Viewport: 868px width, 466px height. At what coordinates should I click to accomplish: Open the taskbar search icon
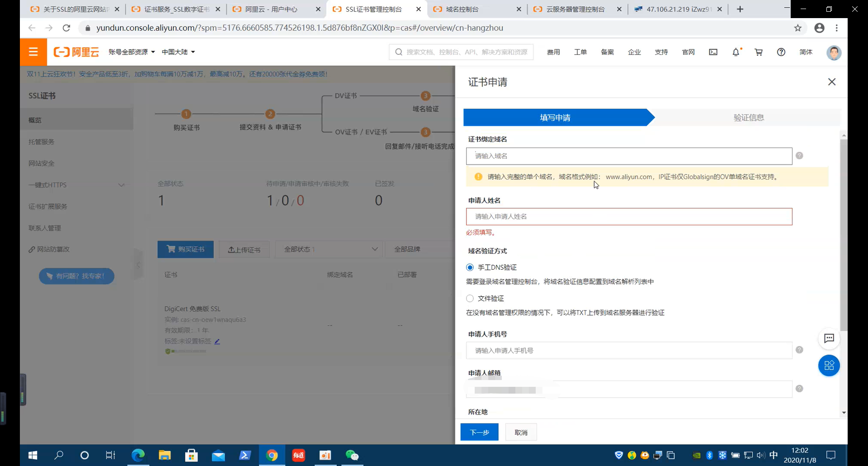(x=59, y=455)
